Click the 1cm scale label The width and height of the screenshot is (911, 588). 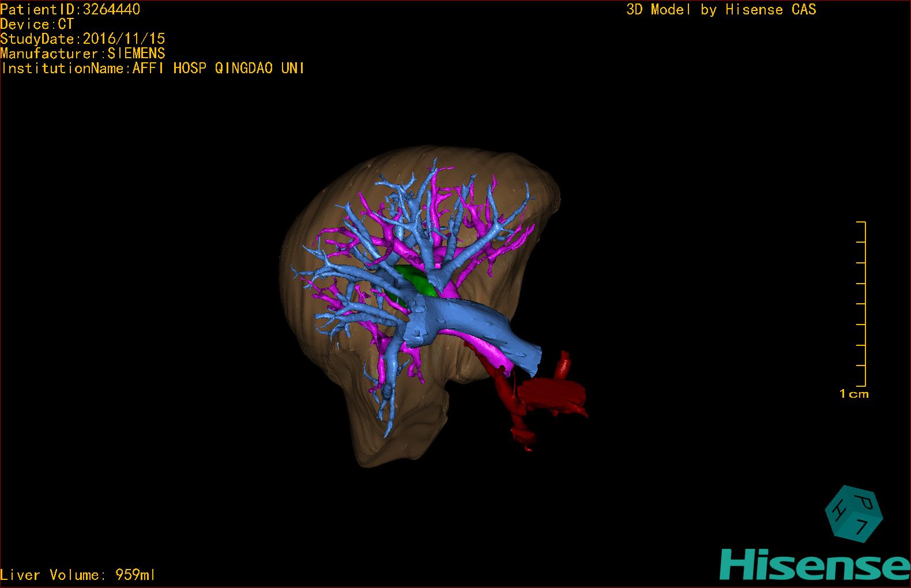[x=854, y=394]
